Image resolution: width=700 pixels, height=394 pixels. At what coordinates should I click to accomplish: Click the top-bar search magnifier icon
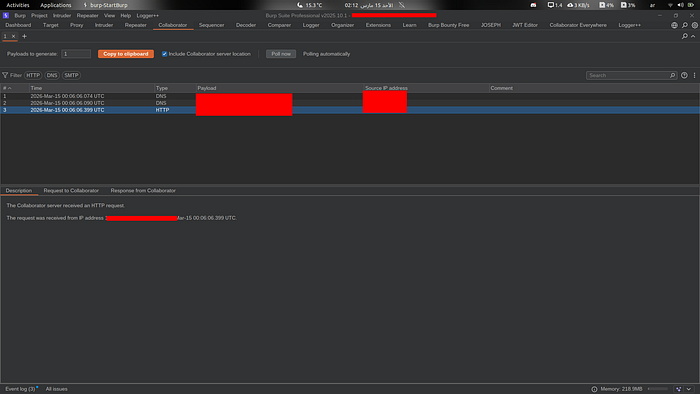pos(684,25)
